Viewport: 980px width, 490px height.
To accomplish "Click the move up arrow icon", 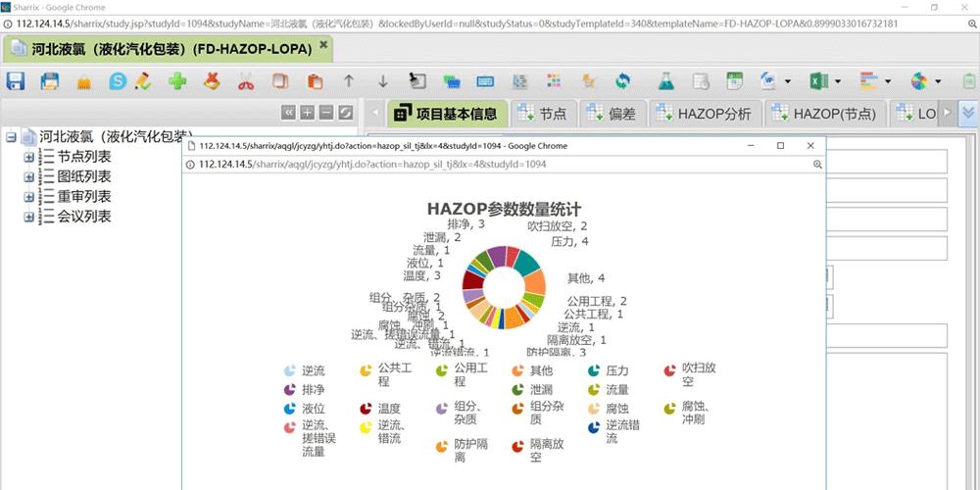I will coord(349,81).
